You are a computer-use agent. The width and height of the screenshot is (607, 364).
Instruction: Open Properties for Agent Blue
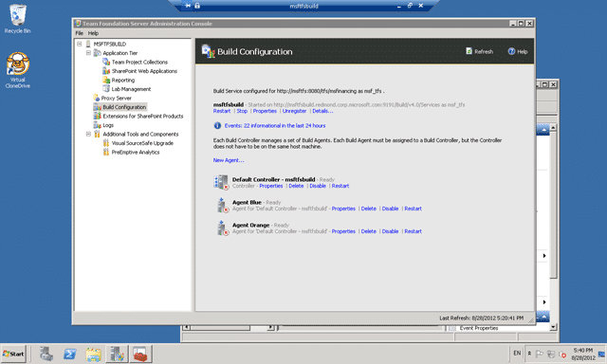[x=343, y=209]
